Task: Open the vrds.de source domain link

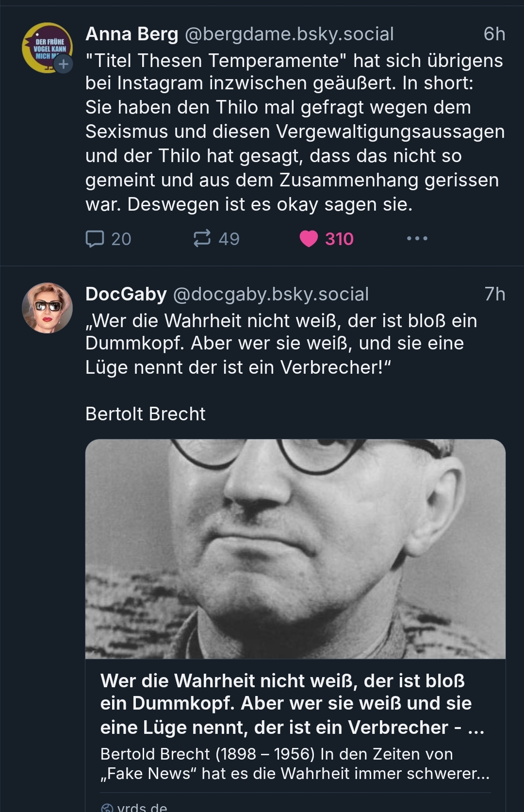Action: (142, 808)
